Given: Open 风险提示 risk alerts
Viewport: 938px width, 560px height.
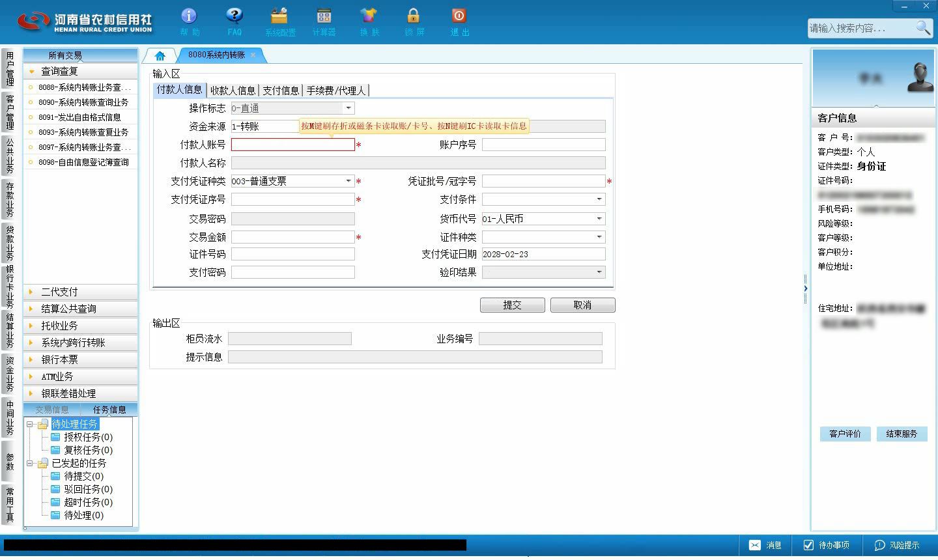Looking at the screenshot, I should tap(897, 545).
